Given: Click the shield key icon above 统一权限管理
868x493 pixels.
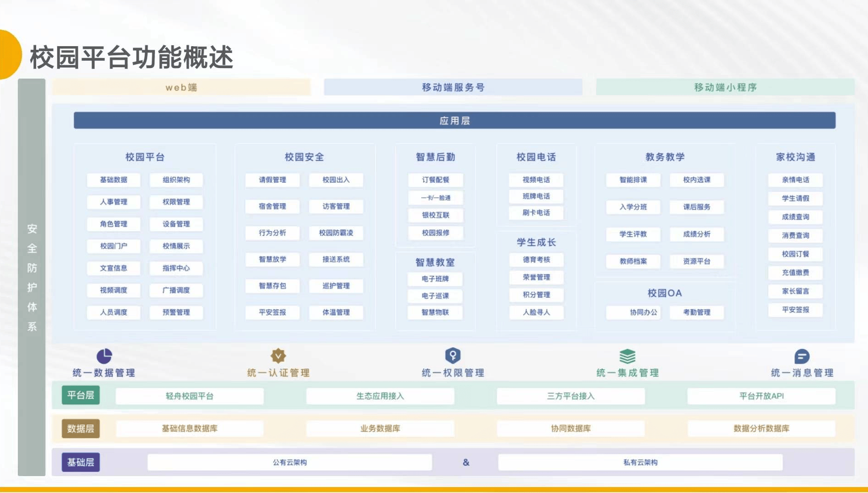Looking at the screenshot, I should click(453, 355).
